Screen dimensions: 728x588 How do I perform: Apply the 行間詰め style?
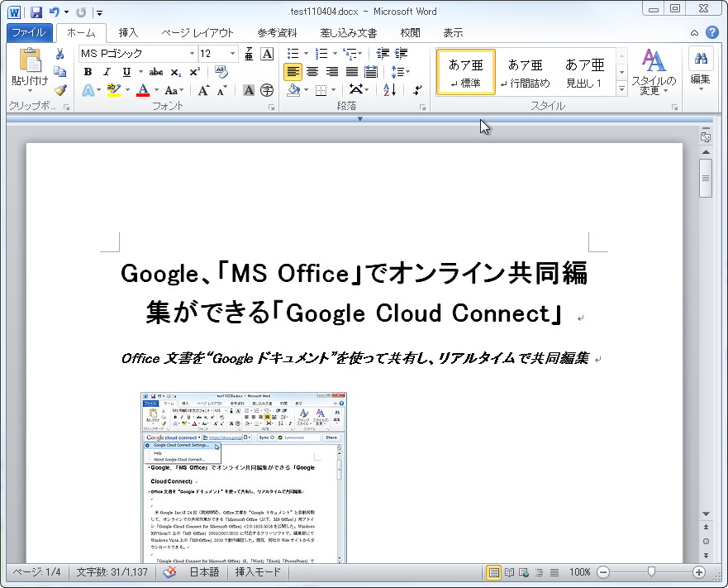pyautogui.click(x=525, y=72)
